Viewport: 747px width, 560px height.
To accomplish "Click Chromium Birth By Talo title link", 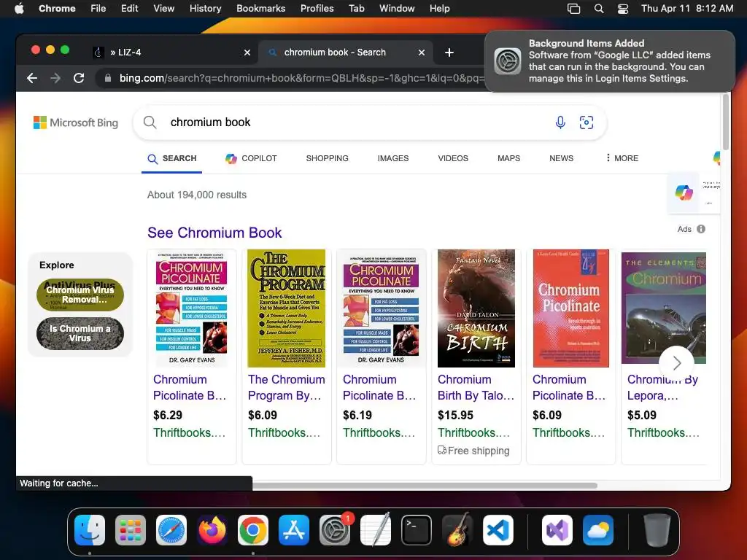I will (x=476, y=388).
